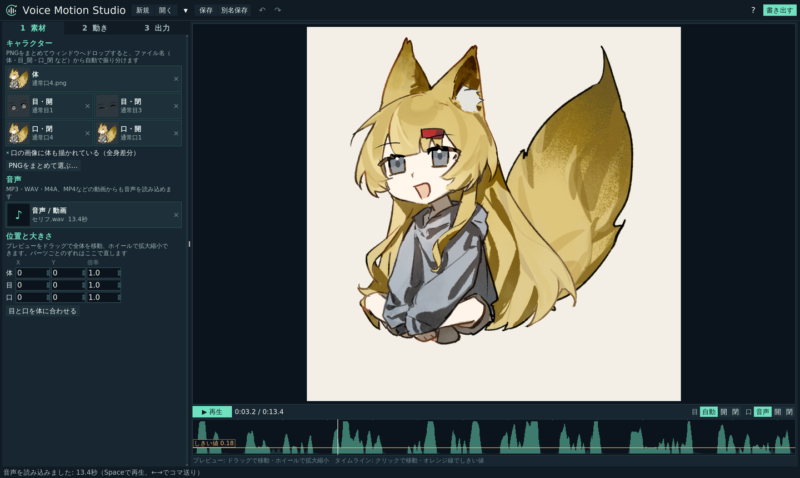Click the 音声 section heading
The width and height of the screenshot is (800, 478).
pyautogui.click(x=14, y=180)
